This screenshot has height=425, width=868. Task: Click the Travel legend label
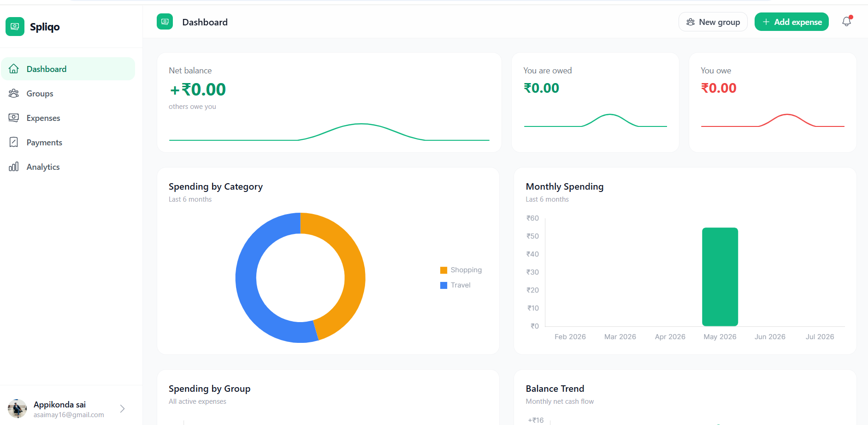[461, 285]
